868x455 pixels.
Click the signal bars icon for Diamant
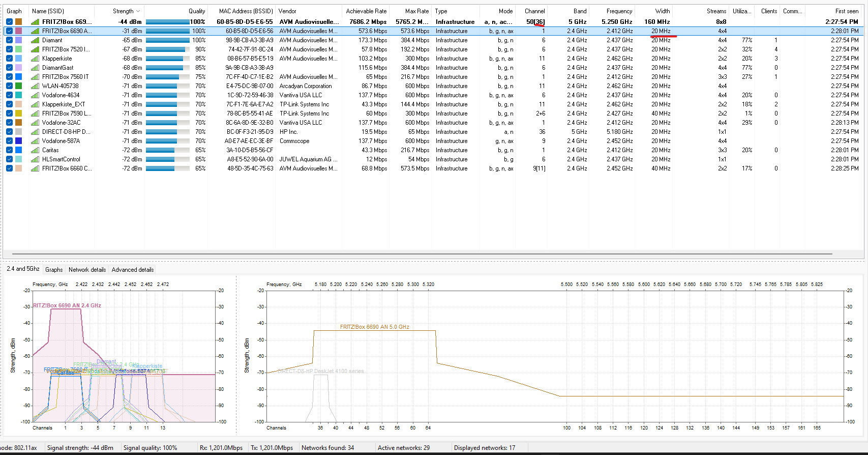point(35,40)
